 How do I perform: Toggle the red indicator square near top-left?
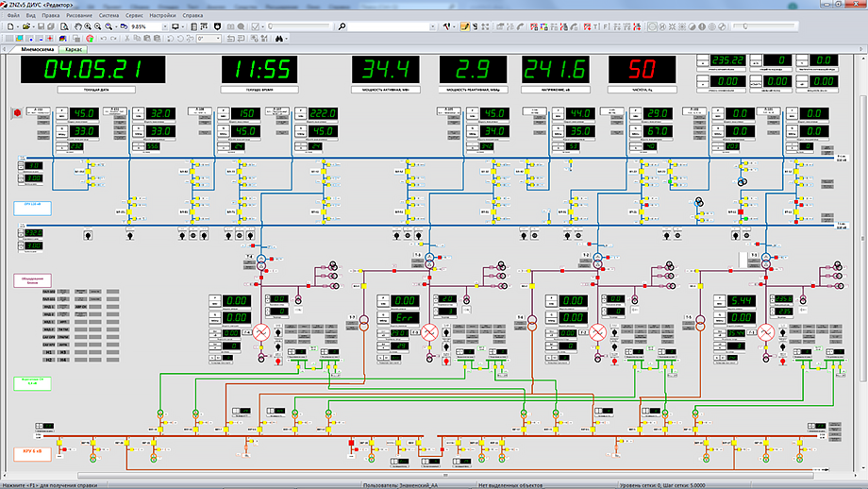[17, 114]
